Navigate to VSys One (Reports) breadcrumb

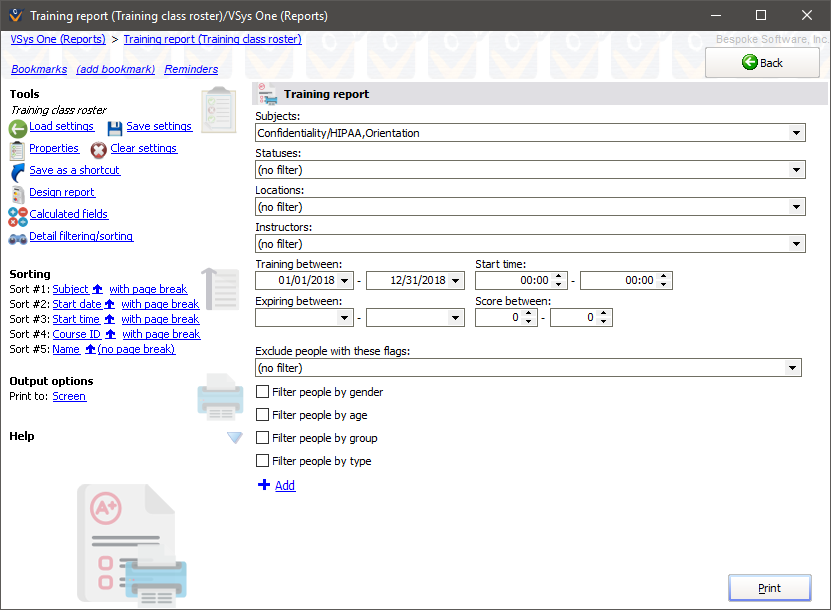pos(57,39)
